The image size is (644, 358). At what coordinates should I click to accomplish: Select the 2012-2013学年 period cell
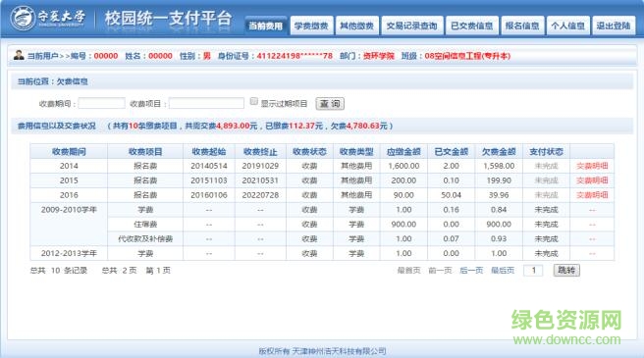click(69, 253)
